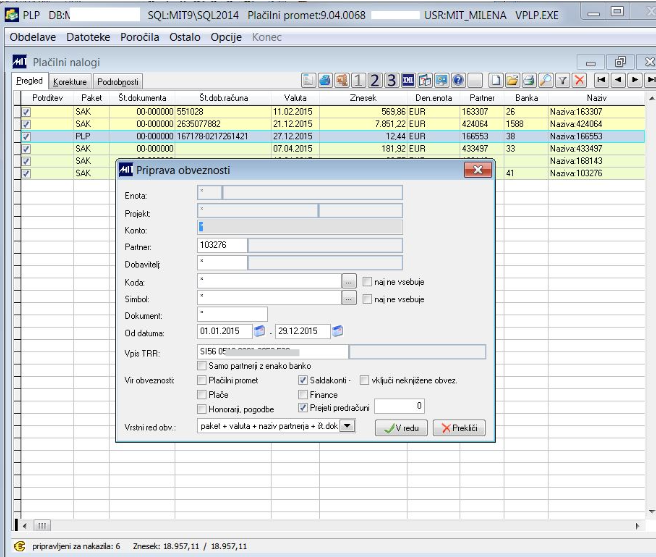
Task: Jump to first record navigation arrow
Action: click(x=602, y=80)
